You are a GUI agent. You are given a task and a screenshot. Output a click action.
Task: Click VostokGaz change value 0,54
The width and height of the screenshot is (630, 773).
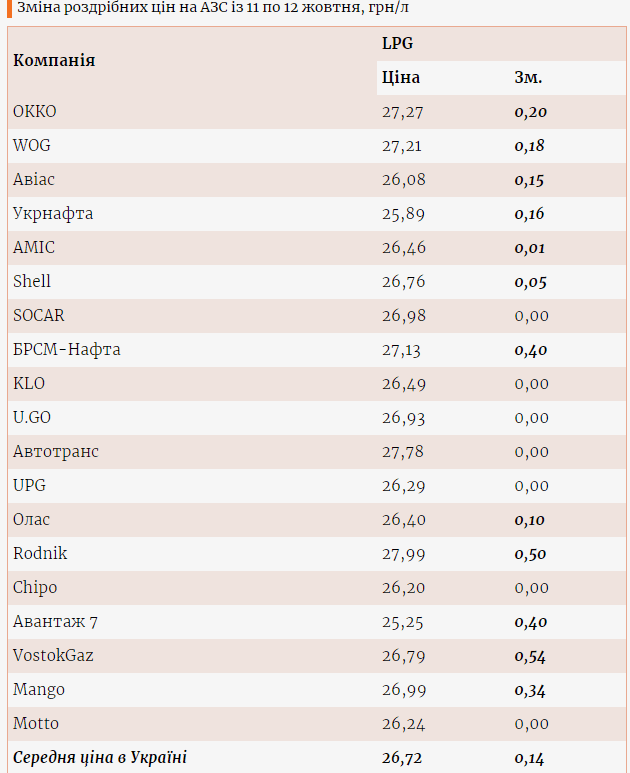[x=531, y=656]
